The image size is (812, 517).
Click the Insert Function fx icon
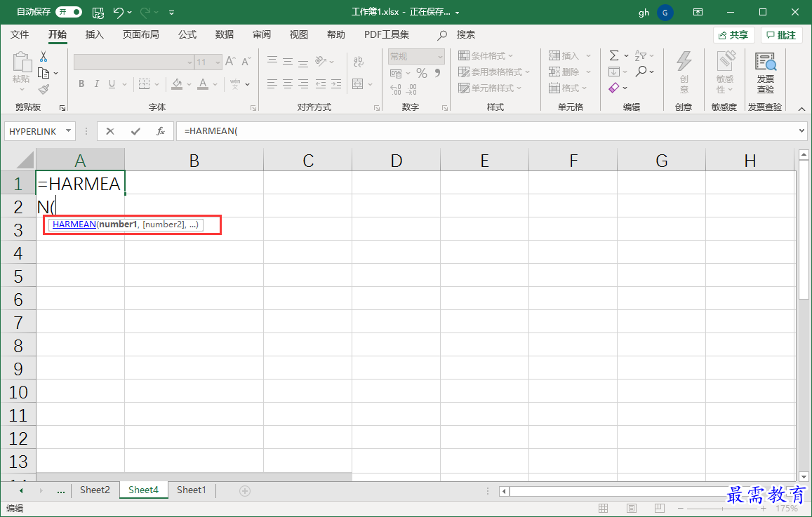pyautogui.click(x=161, y=131)
